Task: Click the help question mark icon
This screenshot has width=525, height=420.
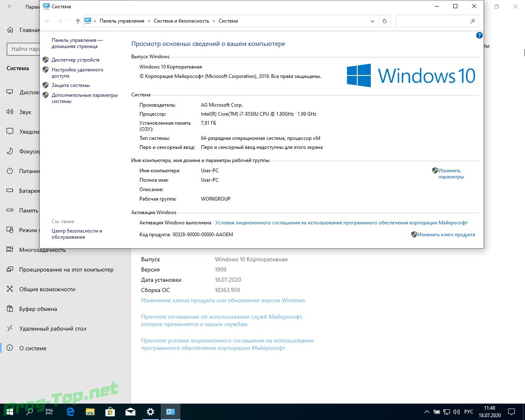Action: point(479,35)
